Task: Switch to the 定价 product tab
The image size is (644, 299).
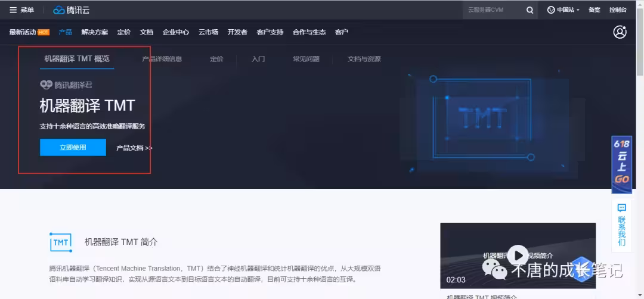Action: click(x=216, y=59)
